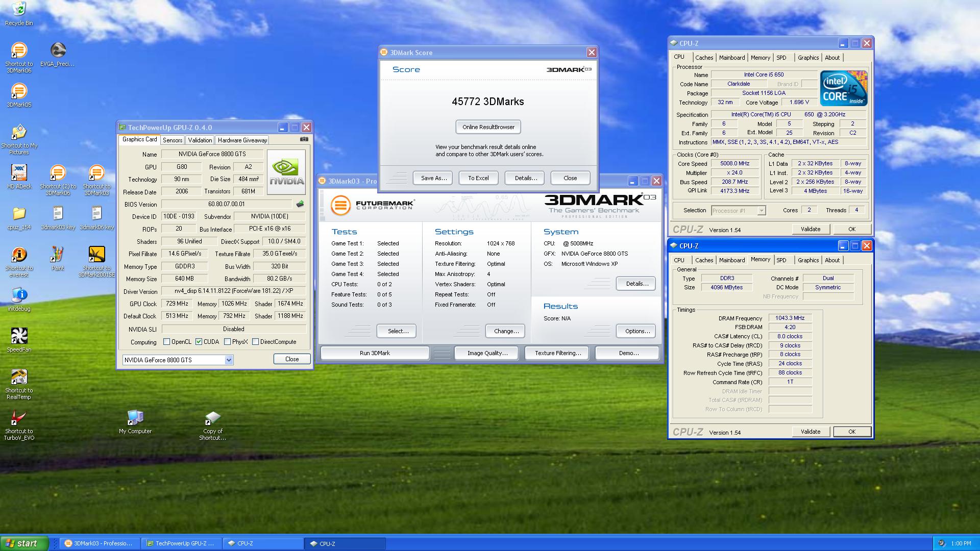Click the Windows start button
Image resolution: width=980 pixels, height=551 pixels.
click(24, 543)
